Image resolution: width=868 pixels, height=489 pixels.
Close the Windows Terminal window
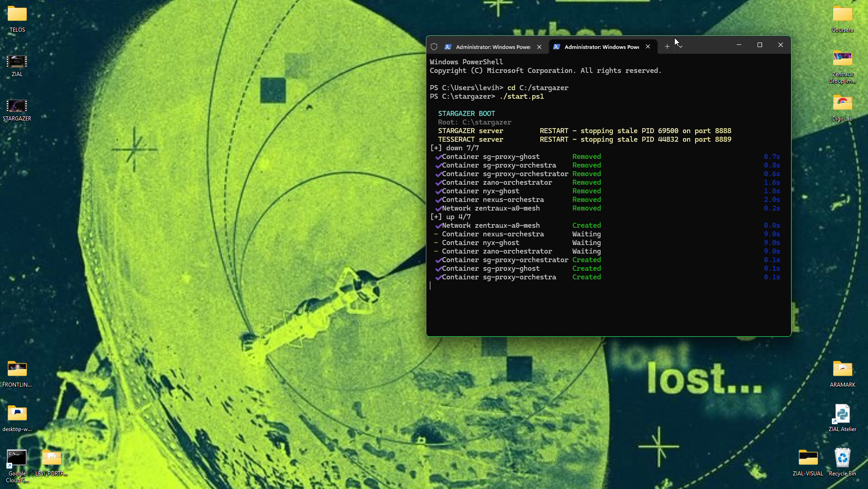coord(781,45)
